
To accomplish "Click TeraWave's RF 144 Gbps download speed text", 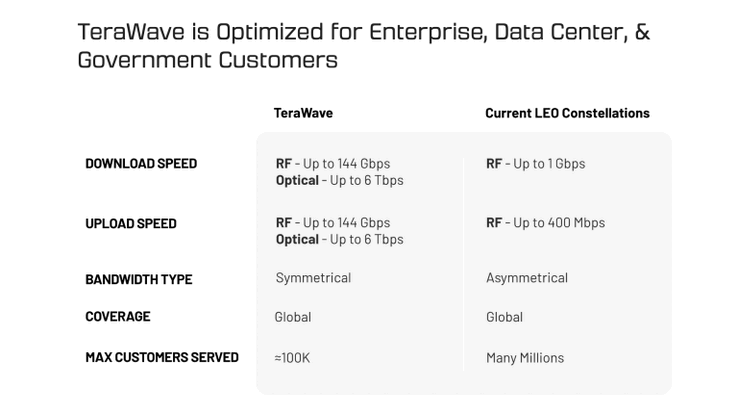I will pos(333,163).
